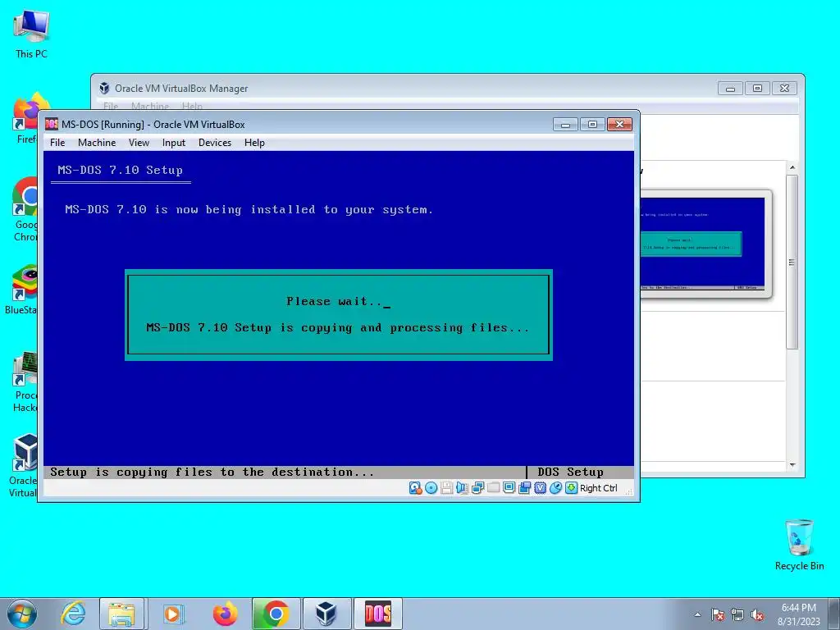This screenshot has width=840, height=630.
Task: Click the VirtualBox Manager title bar cube icon
Action: 104,88
